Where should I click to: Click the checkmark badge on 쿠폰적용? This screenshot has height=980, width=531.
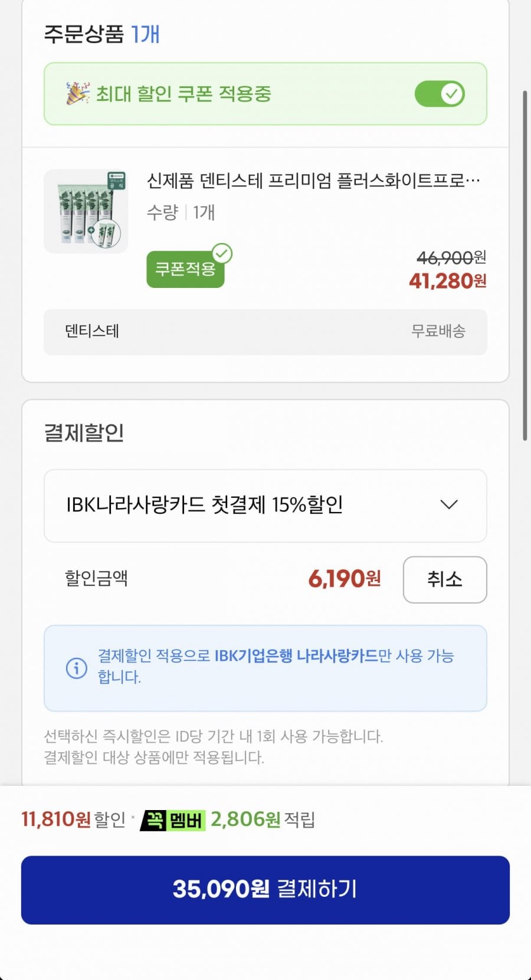tap(222, 254)
